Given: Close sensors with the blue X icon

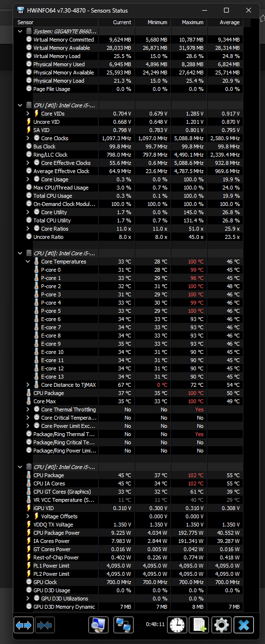Looking at the screenshot, I should [244, 625].
